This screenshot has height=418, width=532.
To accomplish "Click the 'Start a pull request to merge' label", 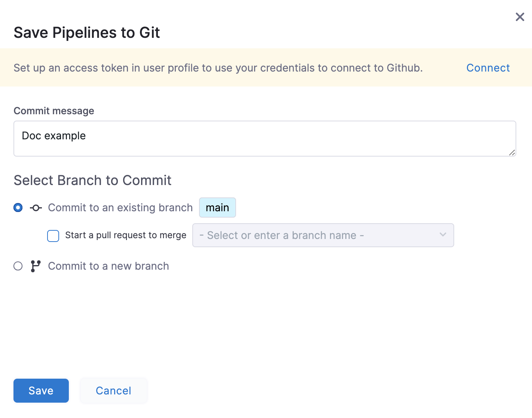I will [x=125, y=235].
